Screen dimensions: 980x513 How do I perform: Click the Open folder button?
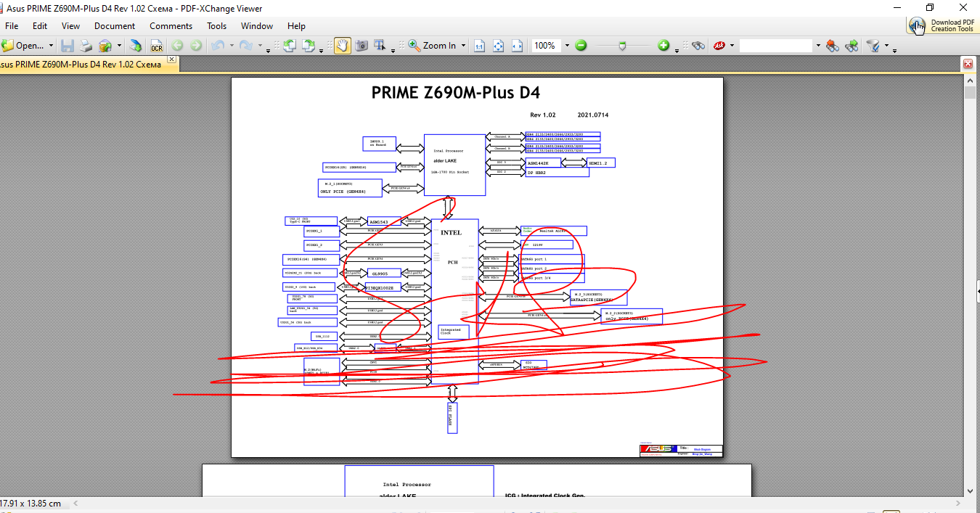(x=23, y=46)
